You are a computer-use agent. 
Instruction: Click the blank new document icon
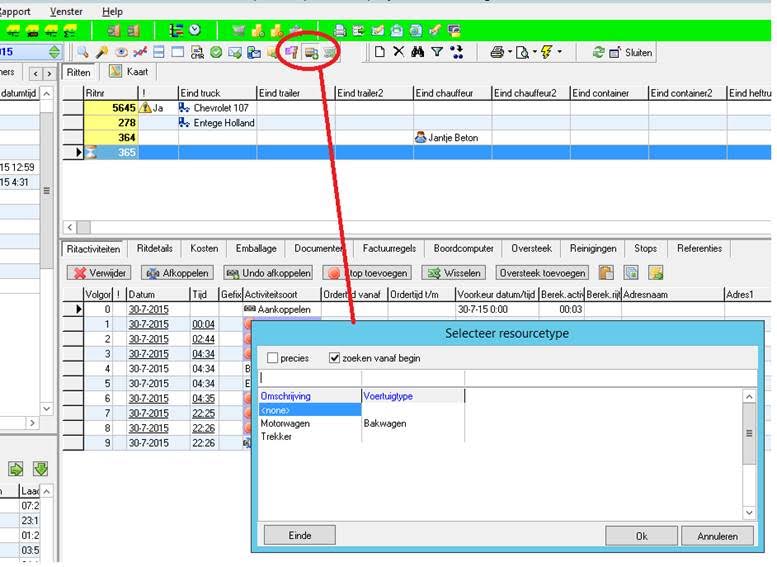(379, 52)
